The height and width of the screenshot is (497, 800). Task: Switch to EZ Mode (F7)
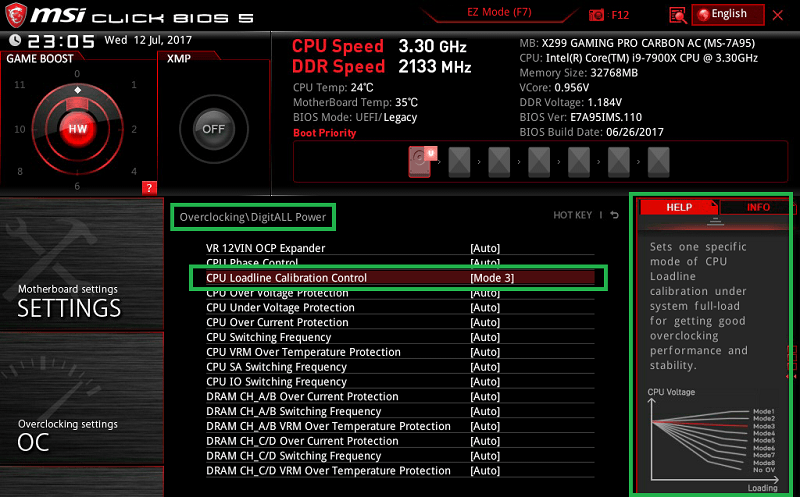499,12
